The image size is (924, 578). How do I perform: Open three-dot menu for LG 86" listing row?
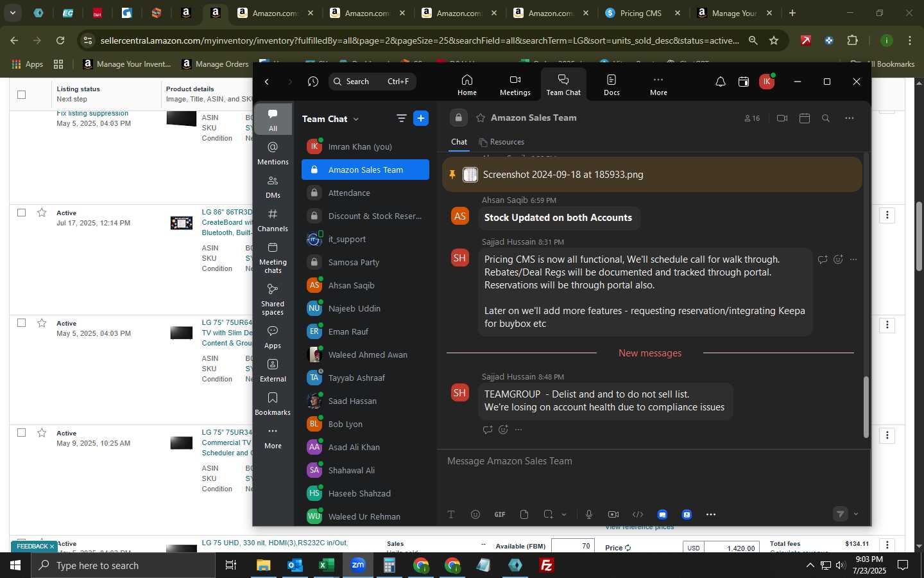pos(887,215)
